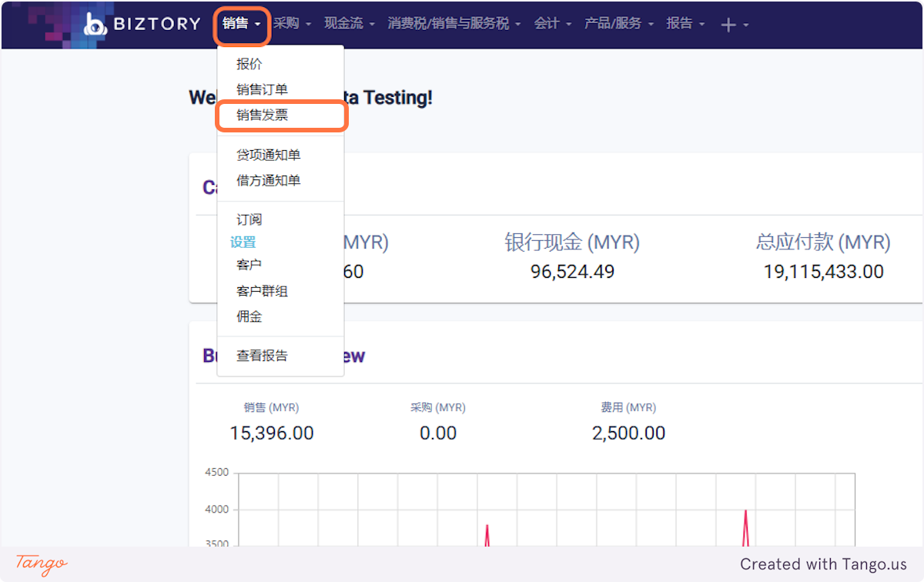Click the chart spike peaking at 4000
This screenshot has width=924, height=582.
click(745, 527)
